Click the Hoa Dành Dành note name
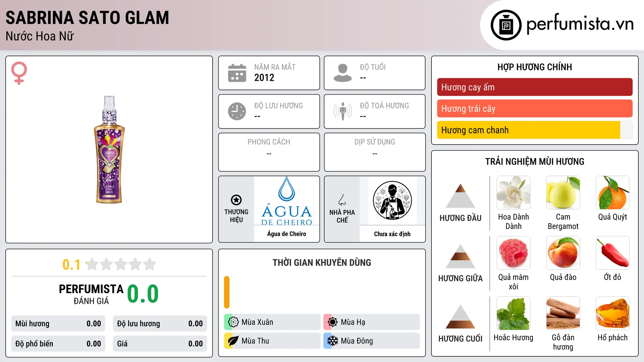This screenshot has height=362, width=644. (514, 222)
